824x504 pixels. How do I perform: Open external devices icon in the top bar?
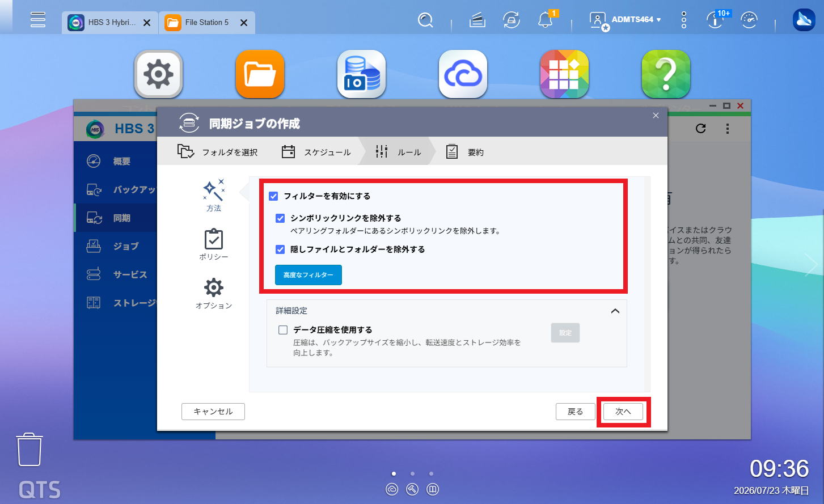[x=512, y=20]
